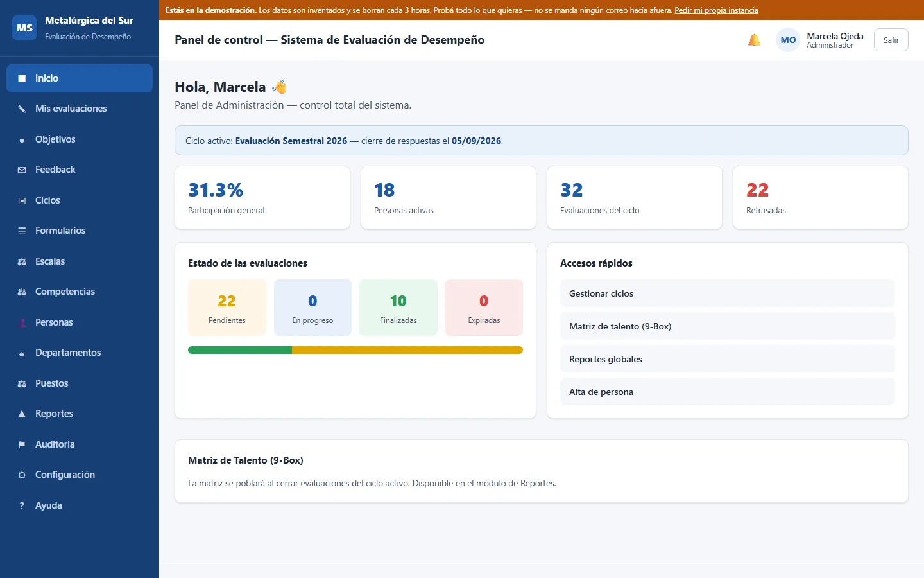Click the Marcela Ojeda user name
Image resolution: width=924 pixels, height=578 pixels.
pos(835,36)
